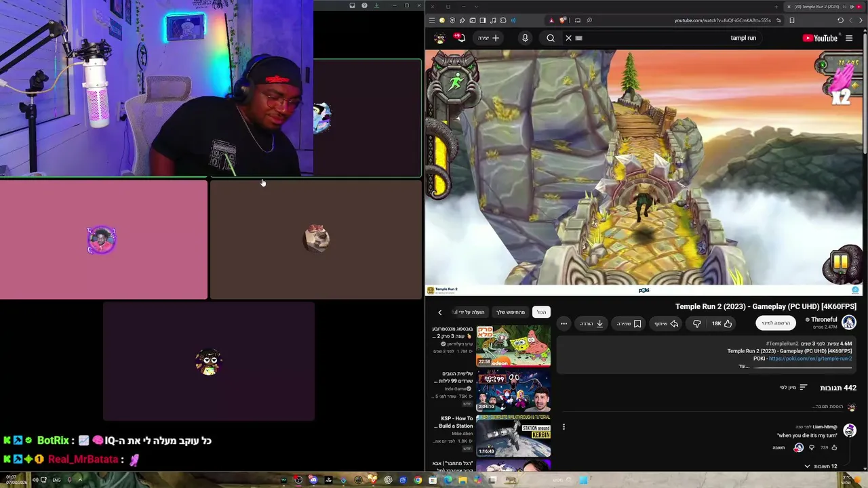Select the pink participant tile in call window
Image resolution: width=868 pixels, height=488 pixels.
104,240
